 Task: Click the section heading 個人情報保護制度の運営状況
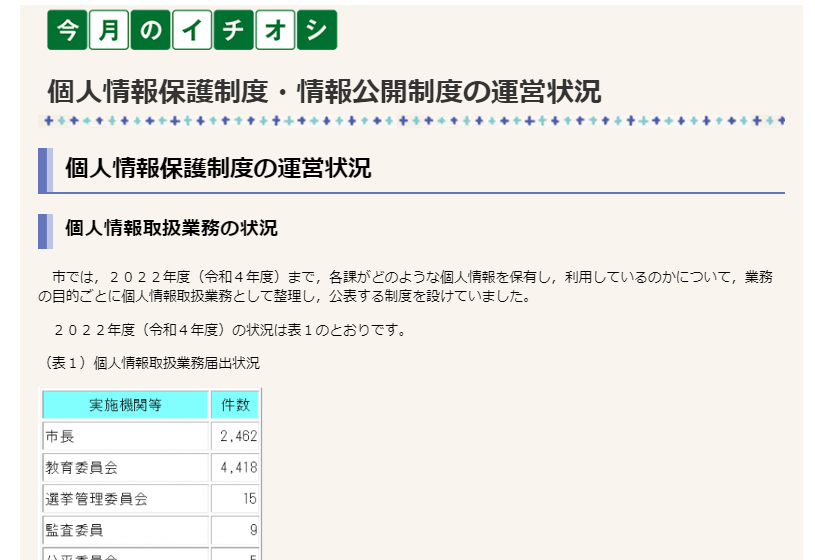click(217, 168)
